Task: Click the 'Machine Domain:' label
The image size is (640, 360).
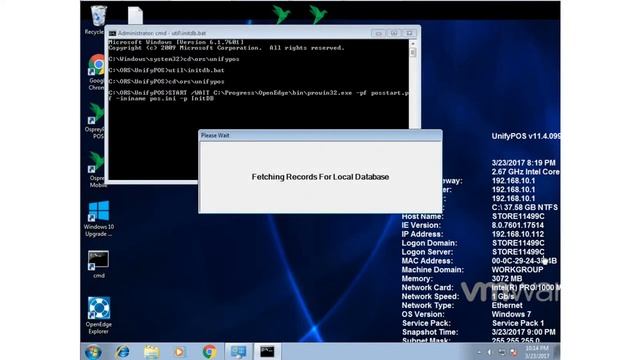Action: point(433,270)
